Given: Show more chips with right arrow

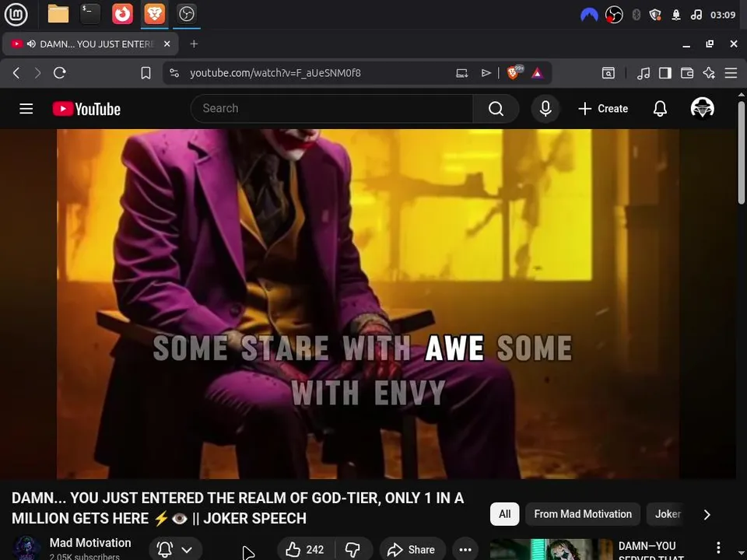Looking at the screenshot, I should coord(707,515).
